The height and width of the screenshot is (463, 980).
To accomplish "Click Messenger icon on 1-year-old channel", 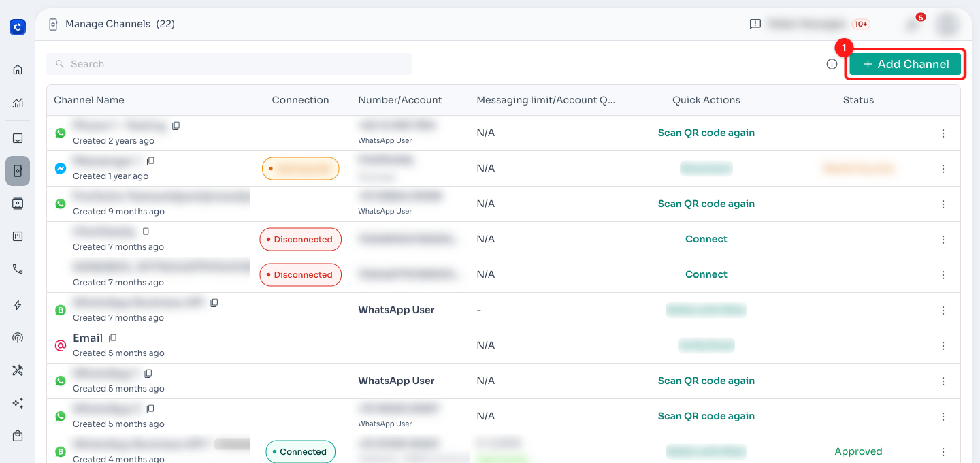I will point(61,168).
